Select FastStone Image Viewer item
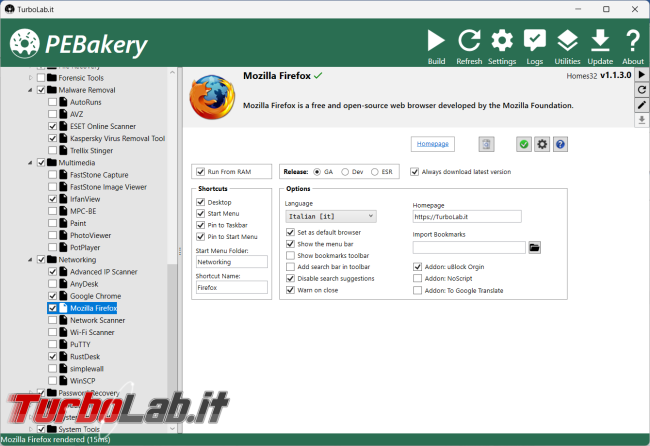The image size is (650, 446). coord(108,187)
